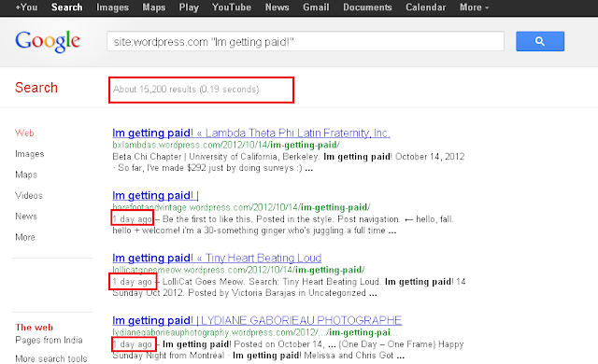Open YouTube from the top bar
This screenshot has width=598, height=364.
tap(232, 7)
